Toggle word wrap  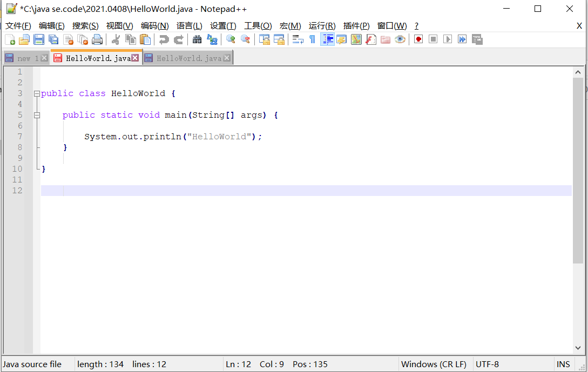point(298,39)
